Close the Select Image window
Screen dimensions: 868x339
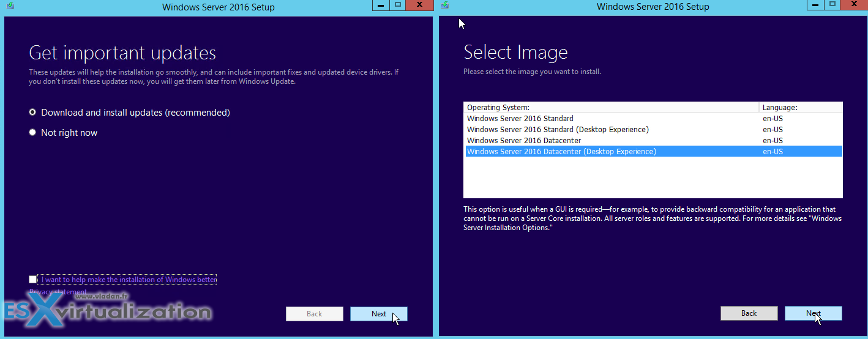click(854, 5)
